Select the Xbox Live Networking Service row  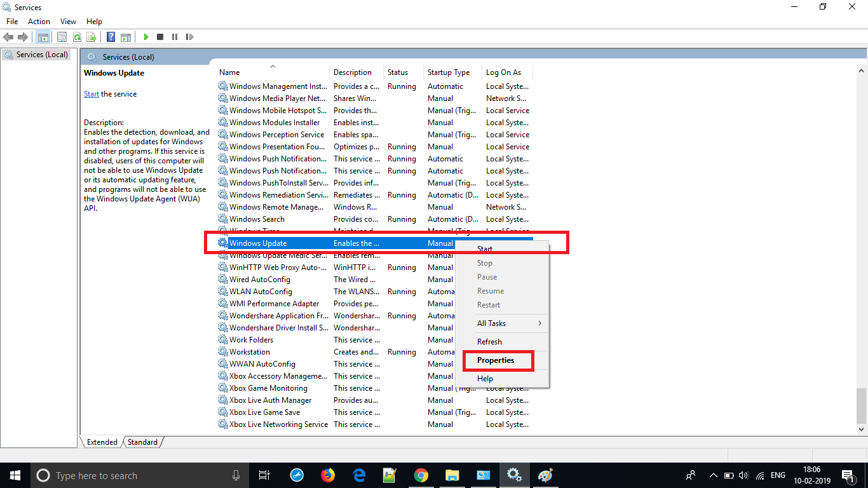(375, 424)
